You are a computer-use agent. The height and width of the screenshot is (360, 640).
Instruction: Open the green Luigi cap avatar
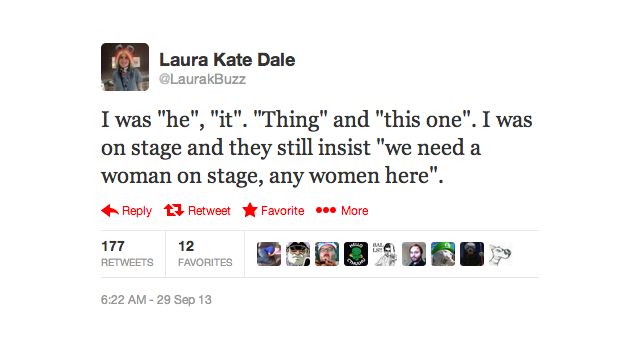coord(443,254)
